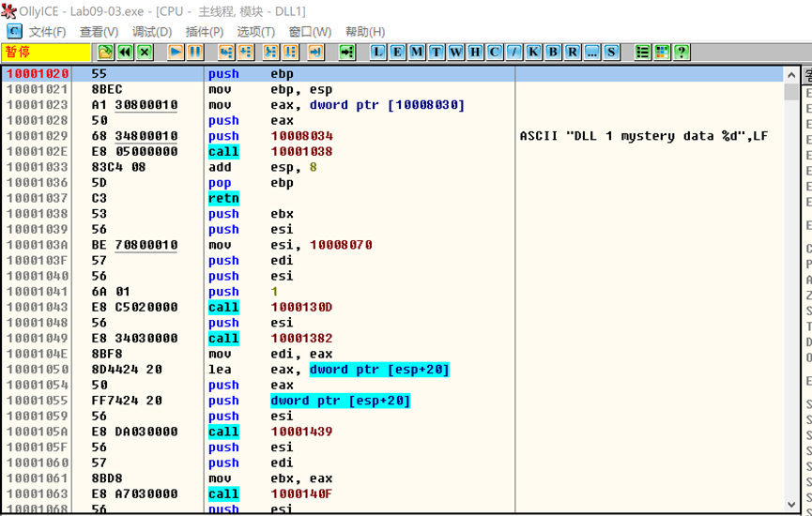Run the program with the play icon
The image size is (812, 516).
(176, 52)
